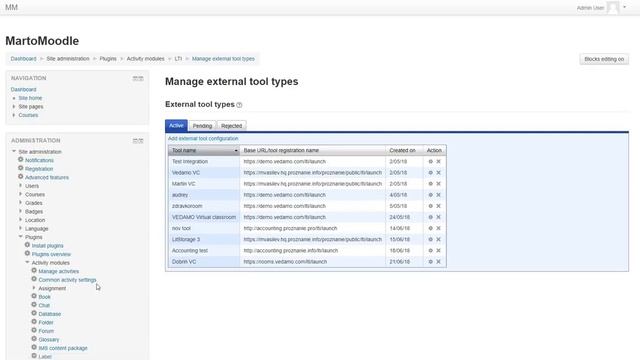
Task: Open Manage external tool types breadcrumb
Action: point(223,59)
